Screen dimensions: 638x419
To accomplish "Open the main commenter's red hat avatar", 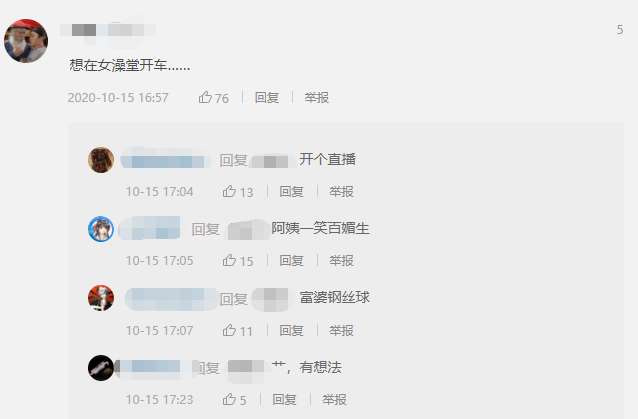I will click(26, 41).
